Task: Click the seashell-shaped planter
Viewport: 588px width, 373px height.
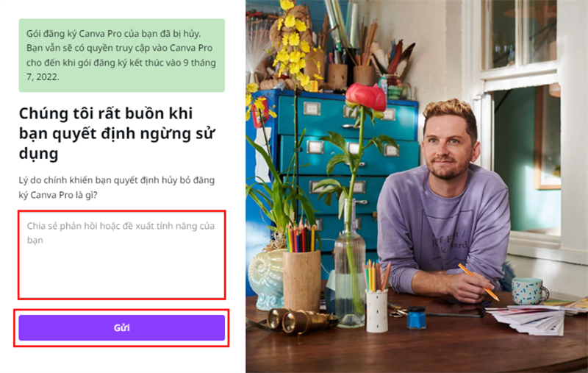Action: [x=266, y=278]
